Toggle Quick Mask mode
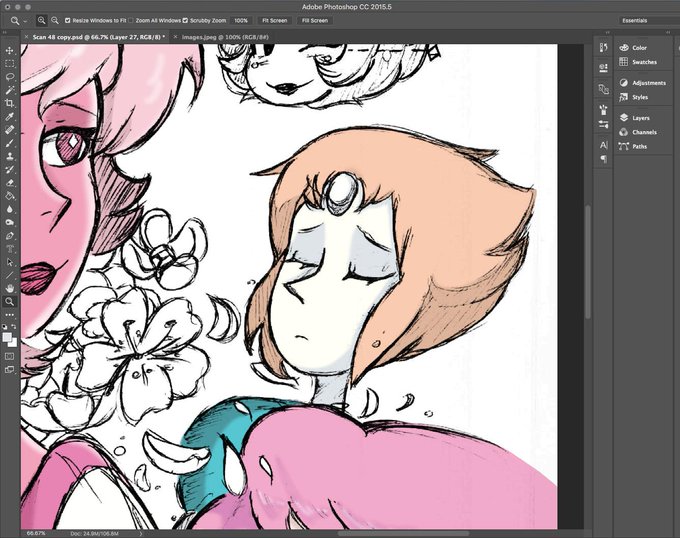 [10, 356]
